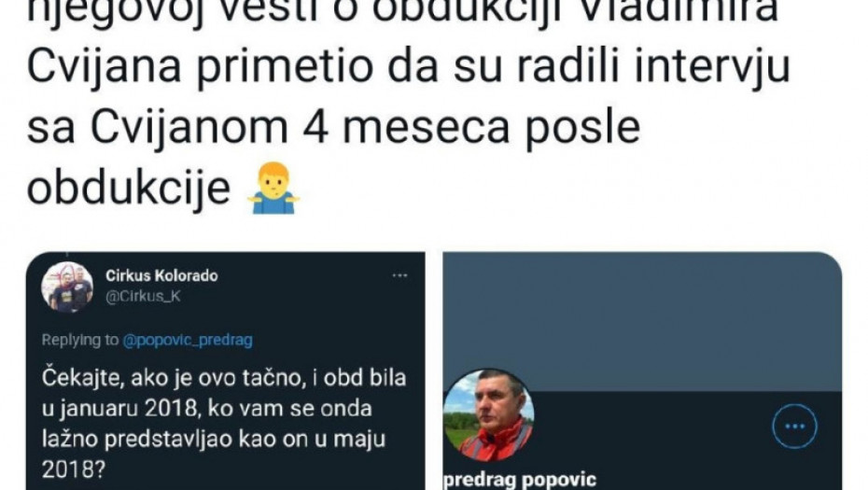Screen dimensions: 868x490
Task: Click the Cirkus Kolorado display name
Action: (161, 275)
